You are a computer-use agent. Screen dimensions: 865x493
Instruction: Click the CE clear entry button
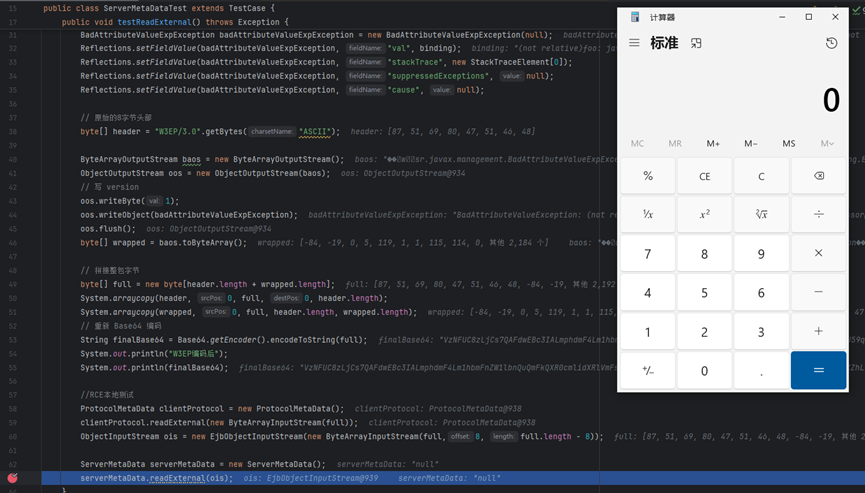[x=704, y=176]
